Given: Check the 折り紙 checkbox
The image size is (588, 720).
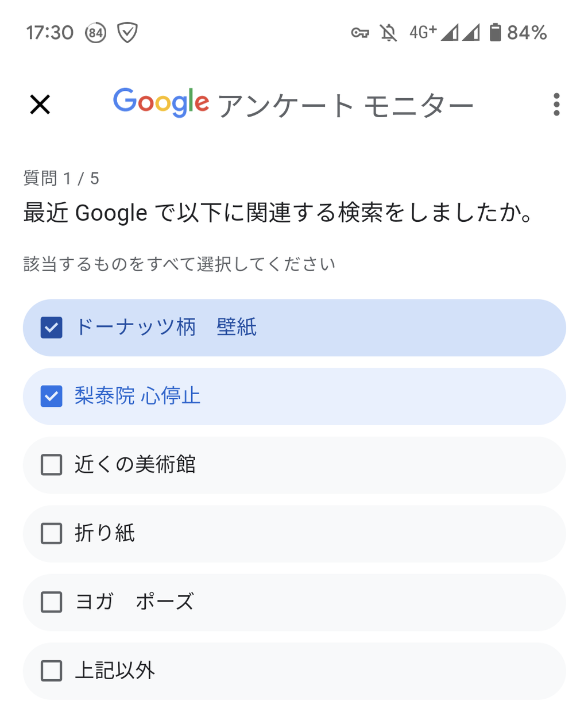Looking at the screenshot, I should pyautogui.click(x=52, y=533).
